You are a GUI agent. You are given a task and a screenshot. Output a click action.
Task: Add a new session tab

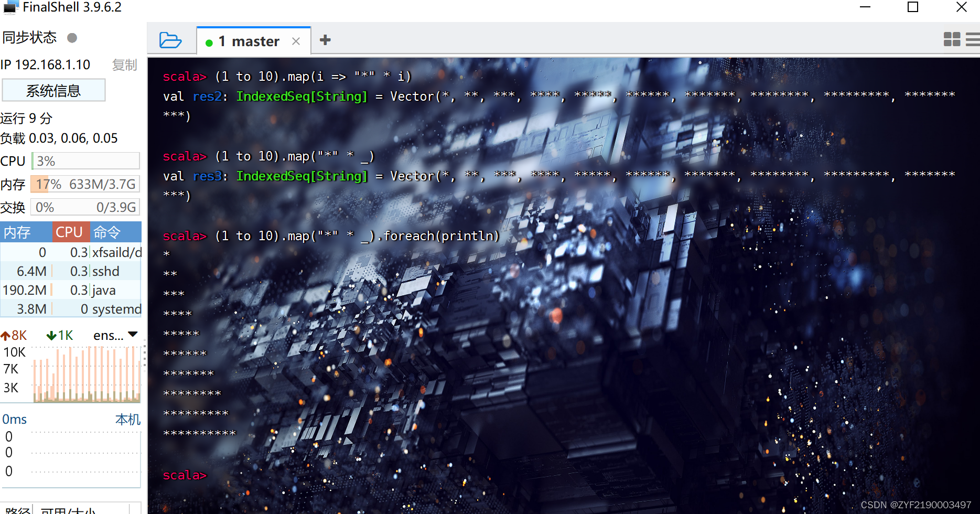pyautogui.click(x=325, y=40)
